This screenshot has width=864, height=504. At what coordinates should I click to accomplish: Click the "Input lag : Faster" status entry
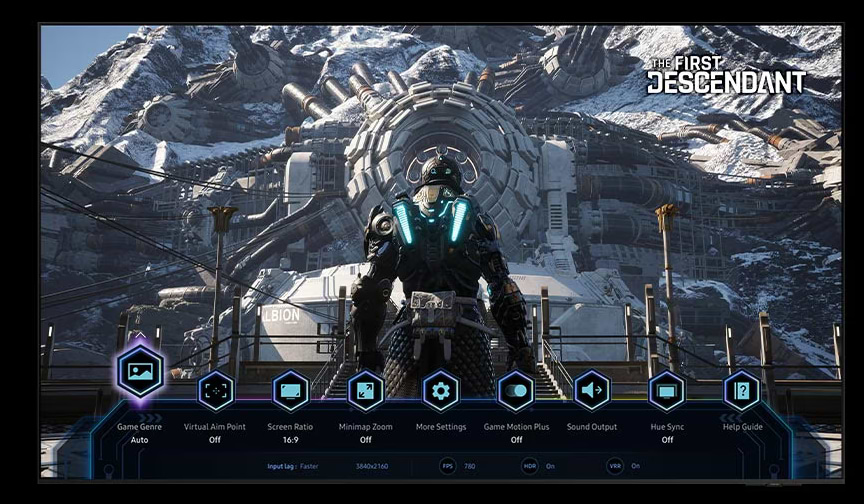point(293,467)
